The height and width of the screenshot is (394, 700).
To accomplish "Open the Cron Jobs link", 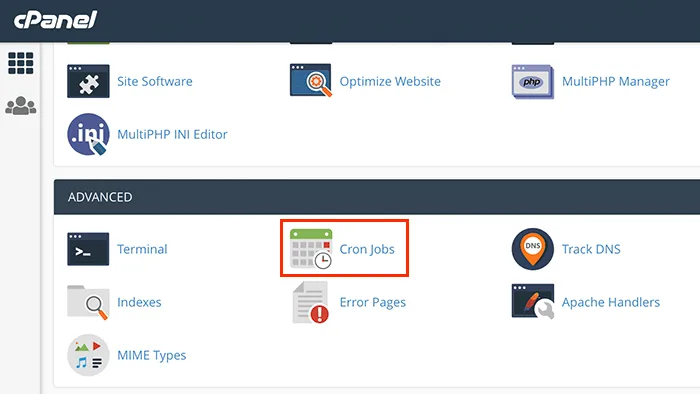I will (367, 249).
